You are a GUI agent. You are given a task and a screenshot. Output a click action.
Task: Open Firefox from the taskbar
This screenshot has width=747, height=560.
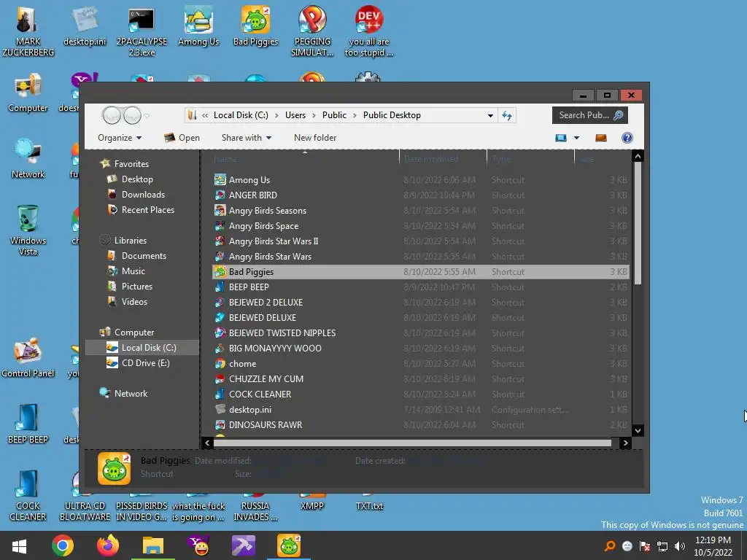click(108, 545)
